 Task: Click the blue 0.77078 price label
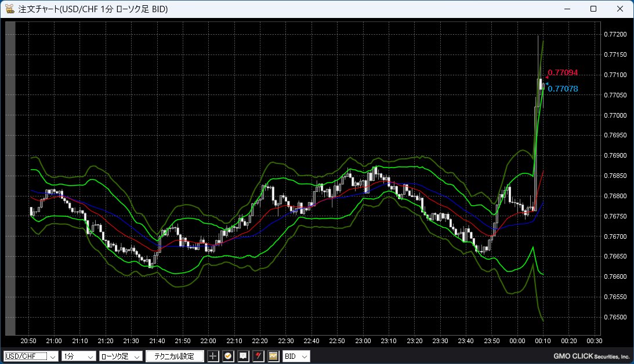click(x=563, y=89)
